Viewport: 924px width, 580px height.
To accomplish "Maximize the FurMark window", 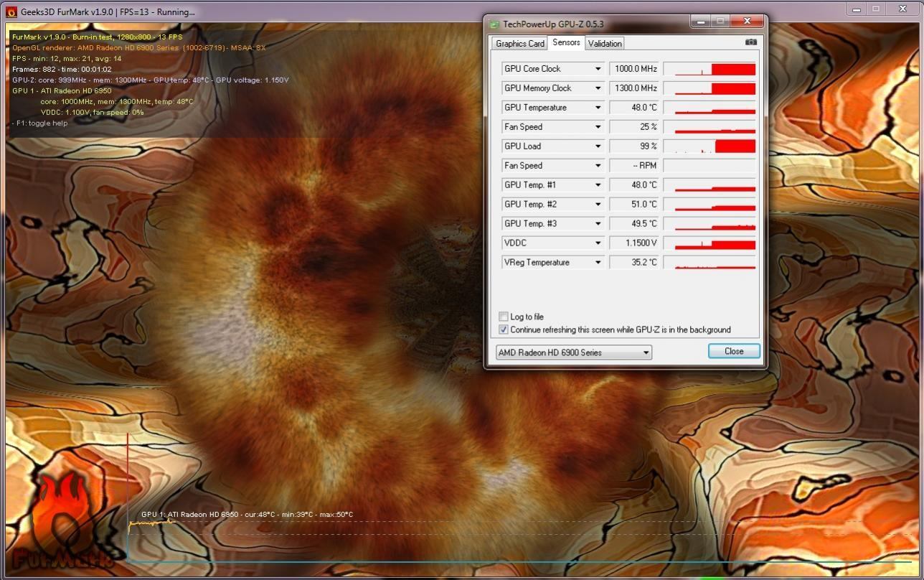I will pyautogui.click(x=876, y=9).
